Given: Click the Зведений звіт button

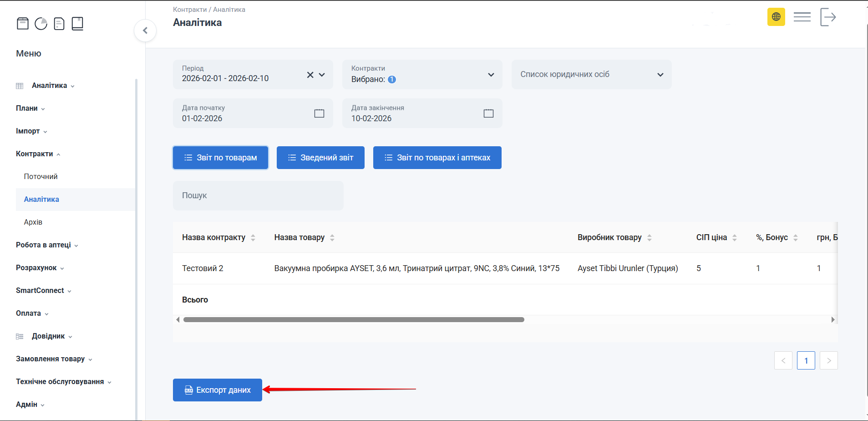Looking at the screenshot, I should click(x=320, y=158).
